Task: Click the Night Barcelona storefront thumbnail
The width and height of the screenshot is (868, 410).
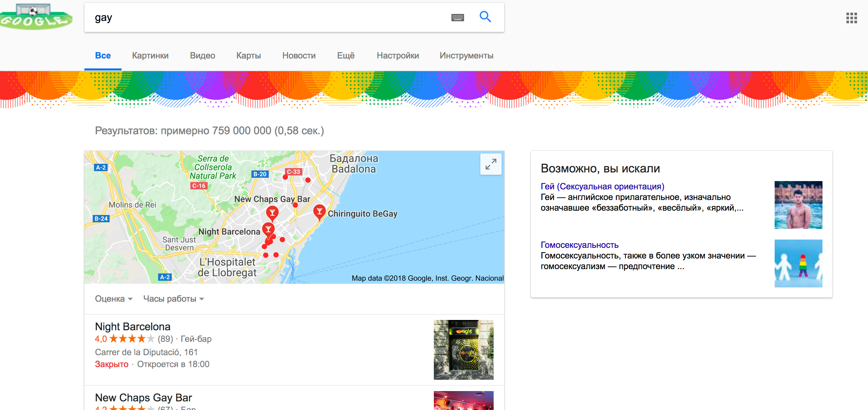Action: click(463, 349)
